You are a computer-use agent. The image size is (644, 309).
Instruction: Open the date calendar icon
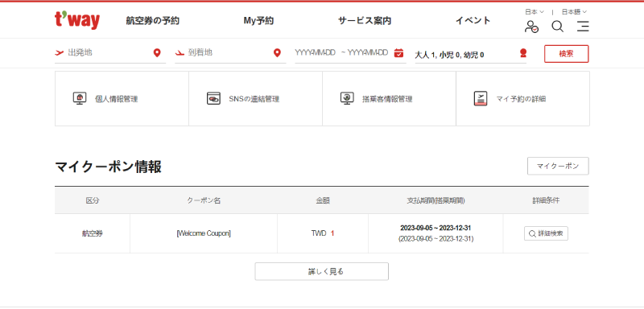click(x=398, y=53)
